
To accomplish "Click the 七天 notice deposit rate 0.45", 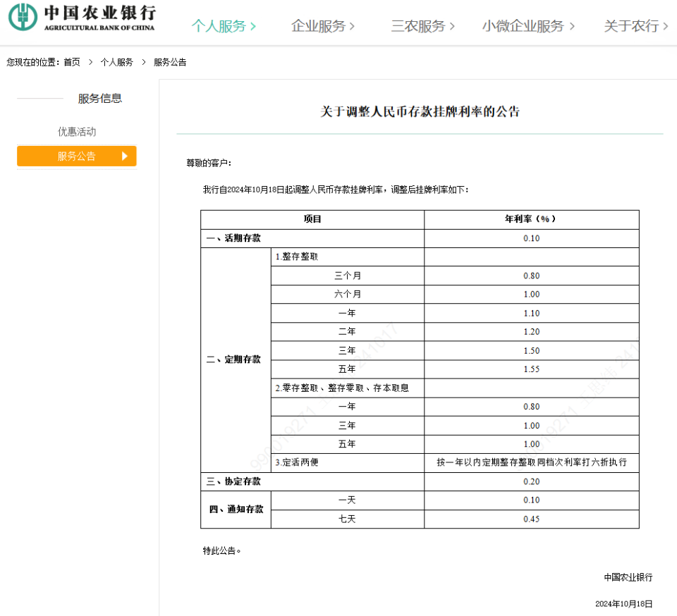I will 531,519.
